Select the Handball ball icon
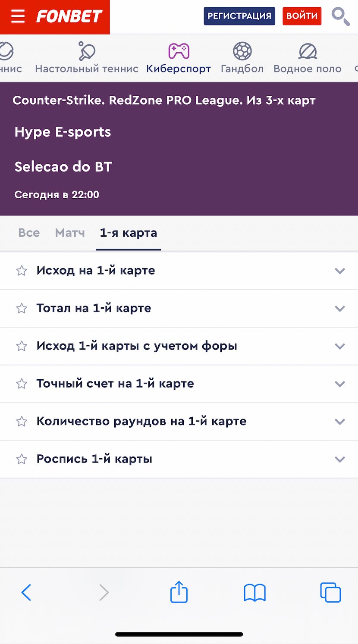The width and height of the screenshot is (358, 644). [242, 51]
